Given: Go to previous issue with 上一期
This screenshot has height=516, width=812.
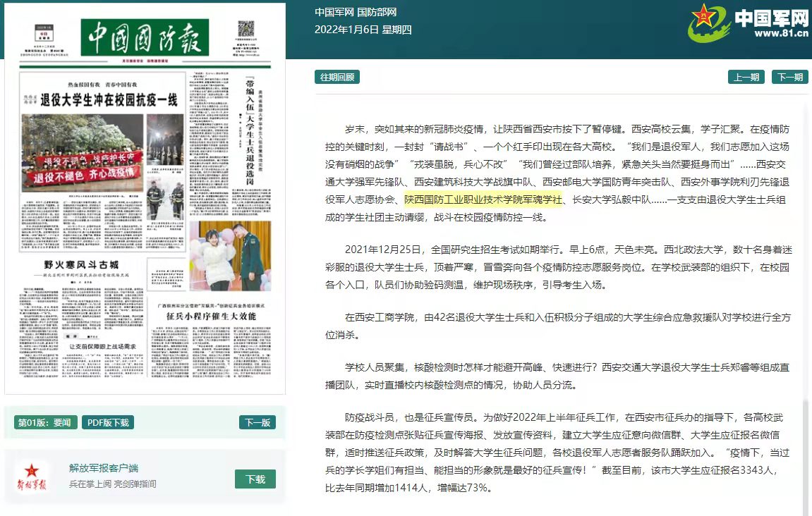Looking at the screenshot, I should pyautogui.click(x=746, y=77).
